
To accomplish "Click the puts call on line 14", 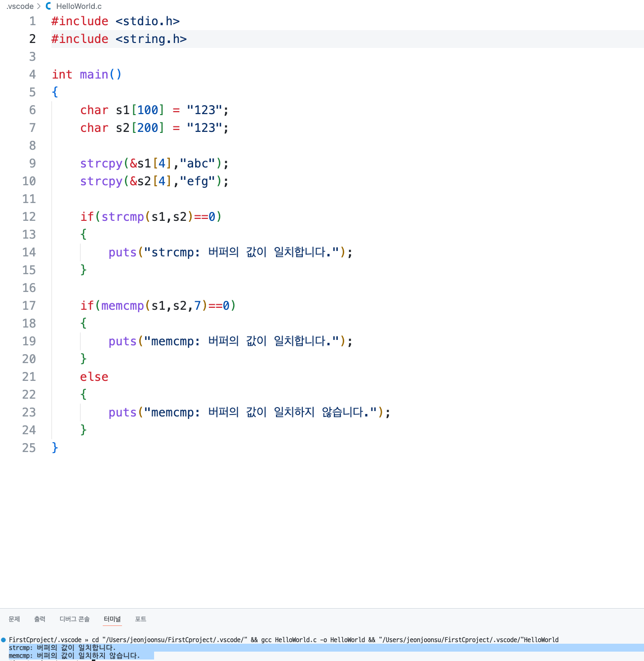I will (x=122, y=252).
